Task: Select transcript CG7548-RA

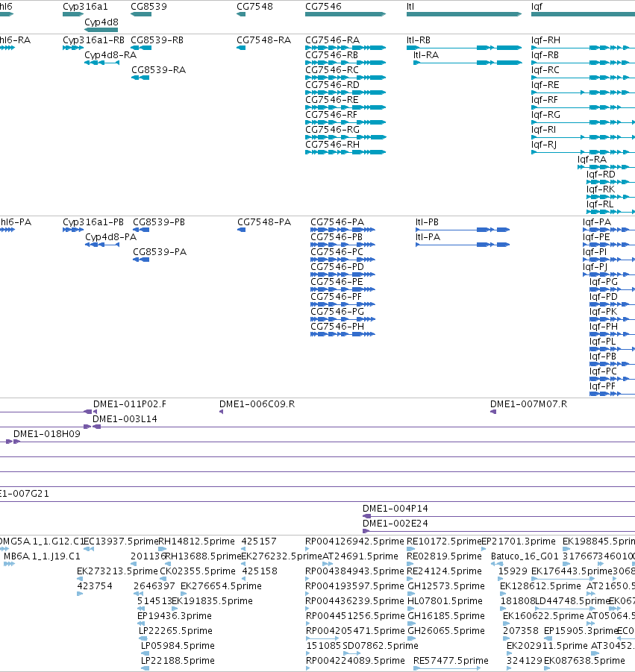Action: click(x=263, y=40)
